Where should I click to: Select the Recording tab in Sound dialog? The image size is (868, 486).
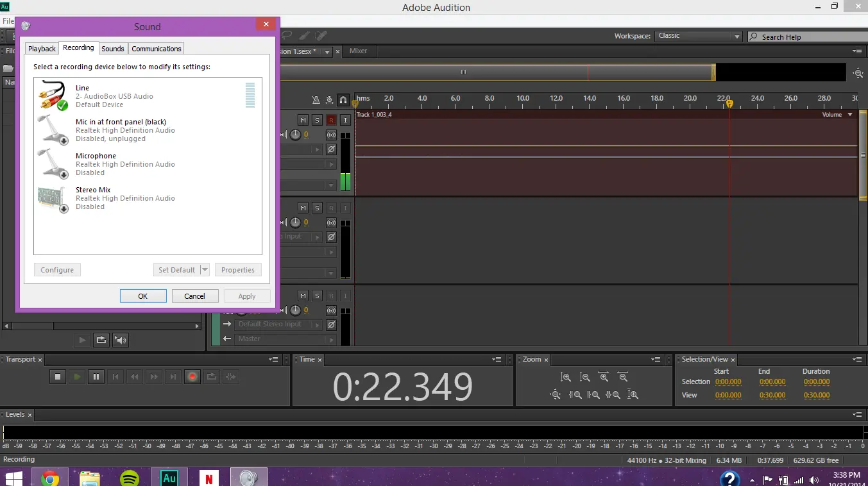click(78, 48)
